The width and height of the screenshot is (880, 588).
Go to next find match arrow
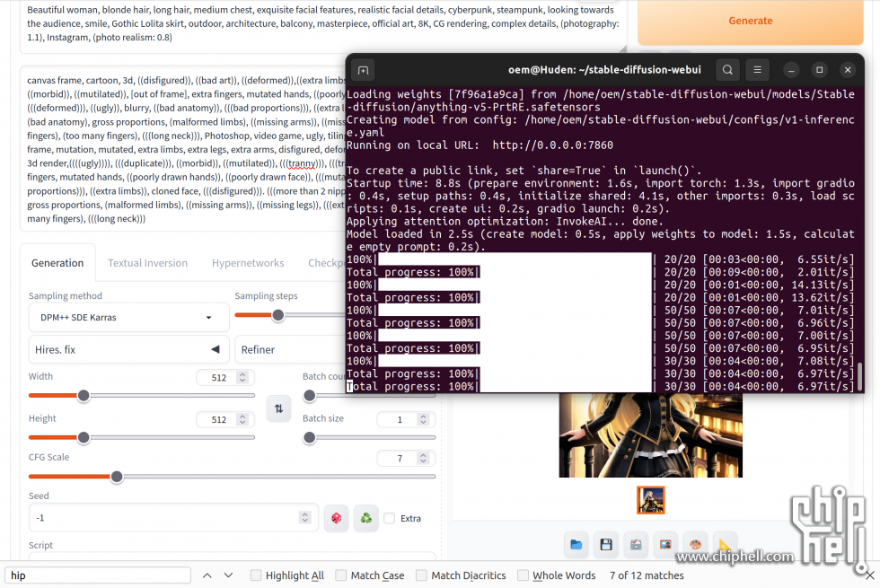(228, 575)
